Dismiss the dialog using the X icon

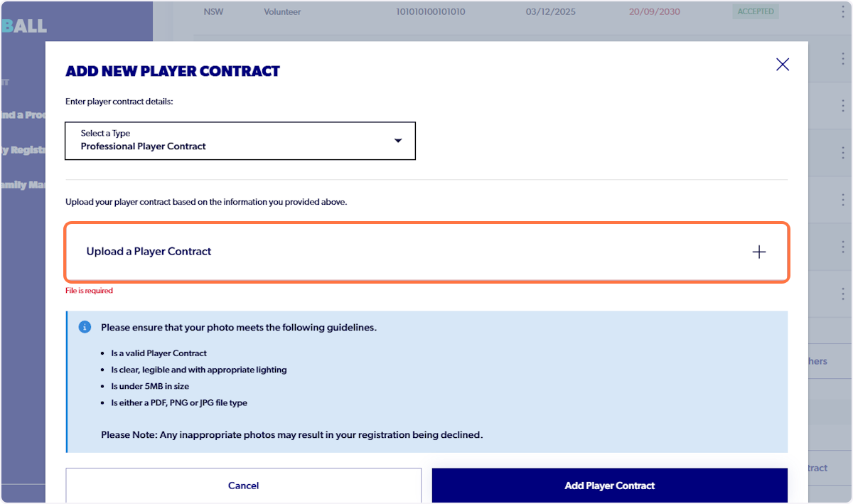pos(782,64)
